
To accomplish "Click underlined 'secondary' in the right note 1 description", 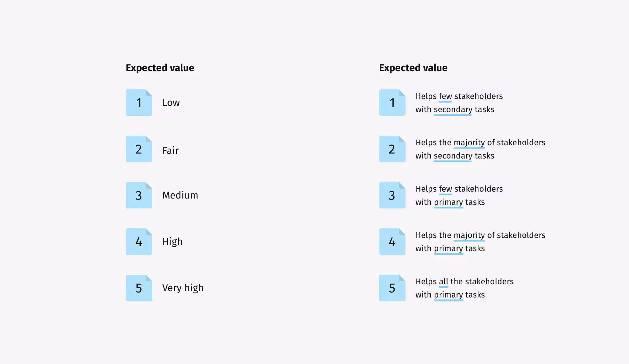I will click(x=453, y=110).
